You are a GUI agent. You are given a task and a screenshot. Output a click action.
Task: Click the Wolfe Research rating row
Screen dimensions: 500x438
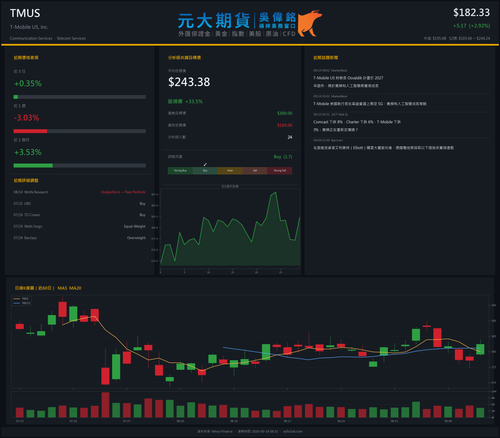click(80, 192)
